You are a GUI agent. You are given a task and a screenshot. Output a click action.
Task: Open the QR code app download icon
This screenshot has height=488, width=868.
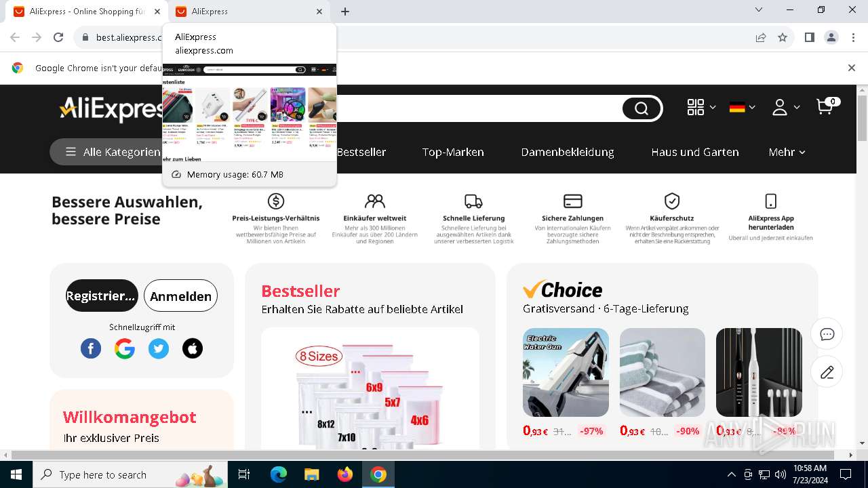click(x=696, y=107)
